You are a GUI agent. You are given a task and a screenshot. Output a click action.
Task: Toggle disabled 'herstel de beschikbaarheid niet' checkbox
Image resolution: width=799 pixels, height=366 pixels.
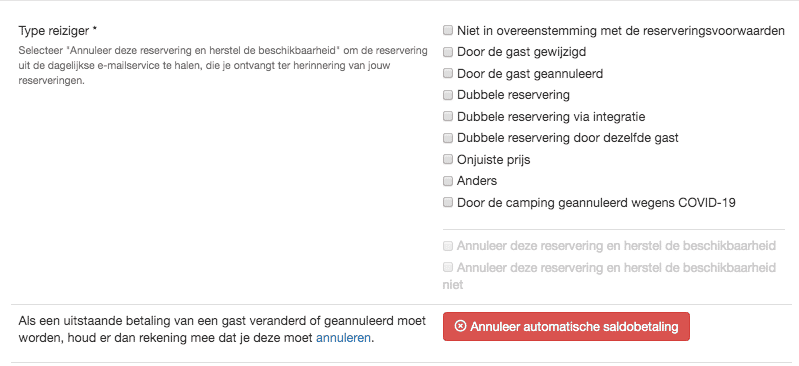click(447, 267)
